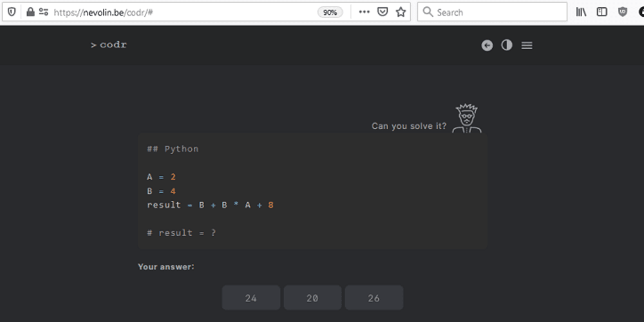Click the 'result = B + B * A + 8' line
The height and width of the screenshot is (322, 644).
(211, 205)
